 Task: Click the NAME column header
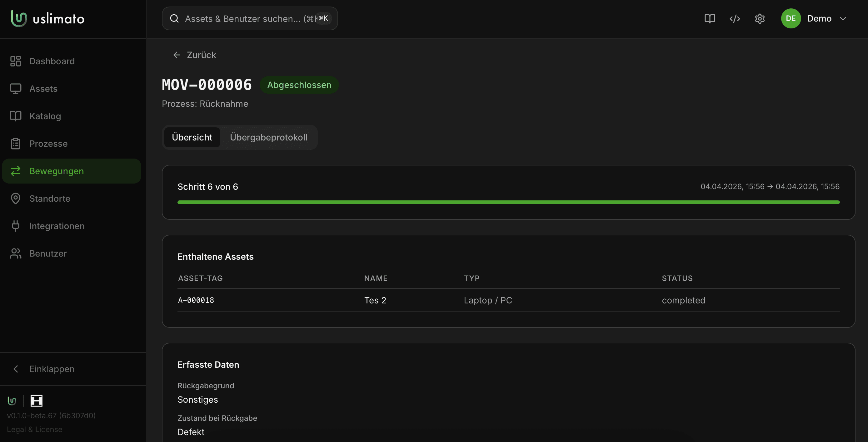pyautogui.click(x=376, y=278)
